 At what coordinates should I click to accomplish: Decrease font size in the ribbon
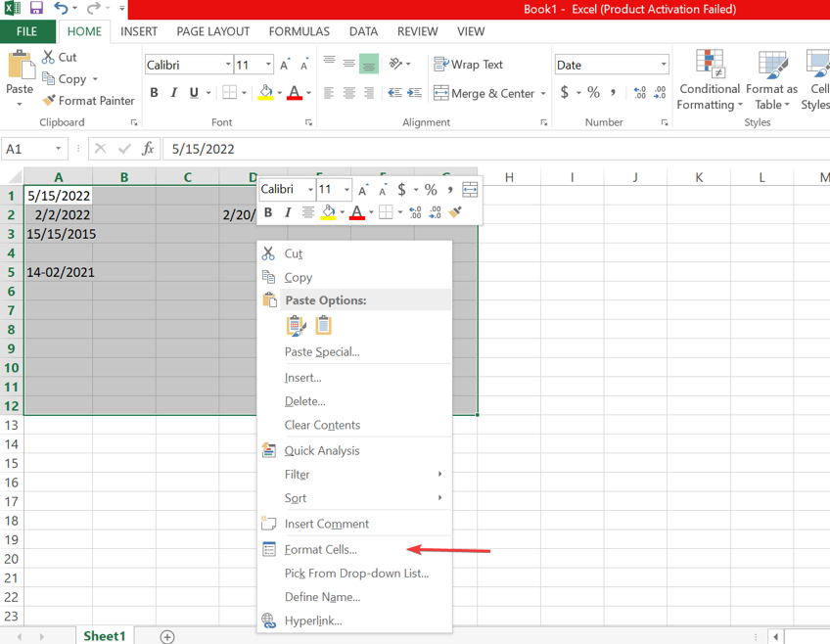click(304, 65)
